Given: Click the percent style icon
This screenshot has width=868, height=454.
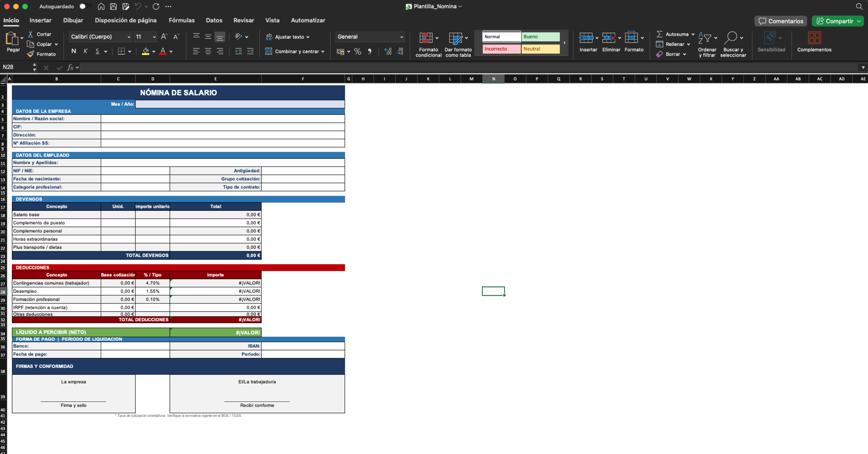Looking at the screenshot, I should coord(357,51).
